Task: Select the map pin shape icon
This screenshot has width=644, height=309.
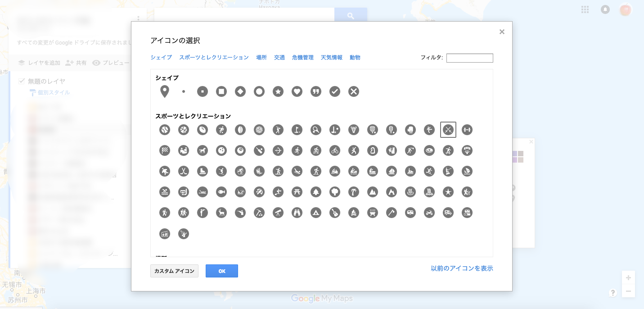Action: (165, 92)
